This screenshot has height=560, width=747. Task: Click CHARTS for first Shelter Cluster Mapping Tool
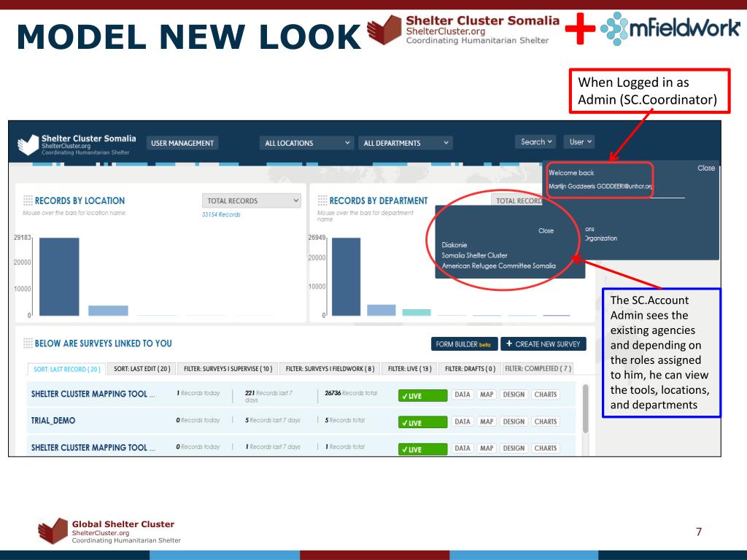pos(546,394)
